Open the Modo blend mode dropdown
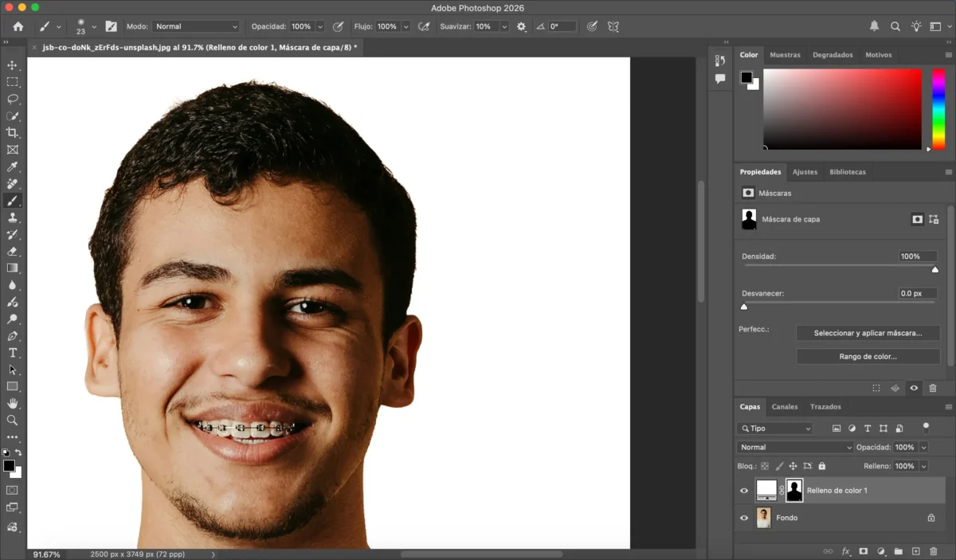Viewport: 956px width, 560px height. [196, 26]
